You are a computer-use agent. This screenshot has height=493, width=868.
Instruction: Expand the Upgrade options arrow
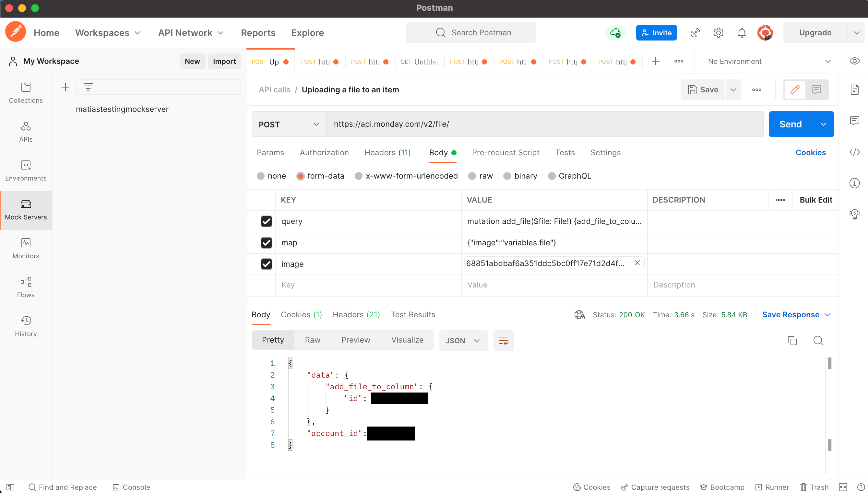[856, 32]
